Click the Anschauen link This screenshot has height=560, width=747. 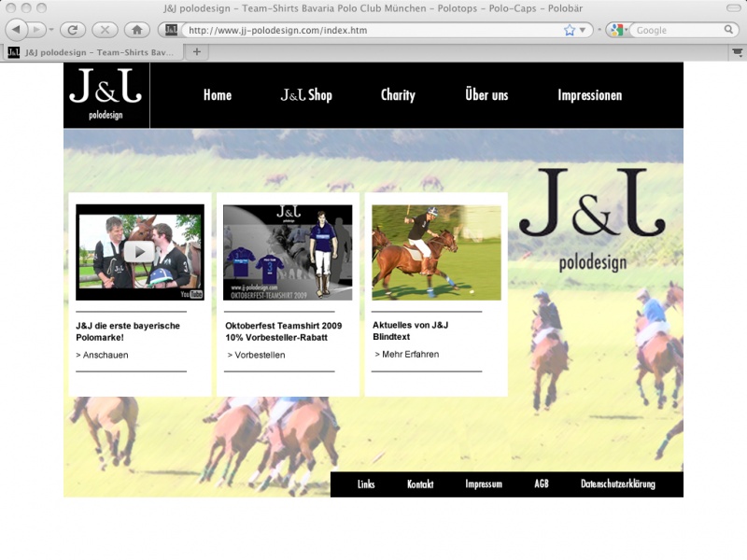coord(105,356)
